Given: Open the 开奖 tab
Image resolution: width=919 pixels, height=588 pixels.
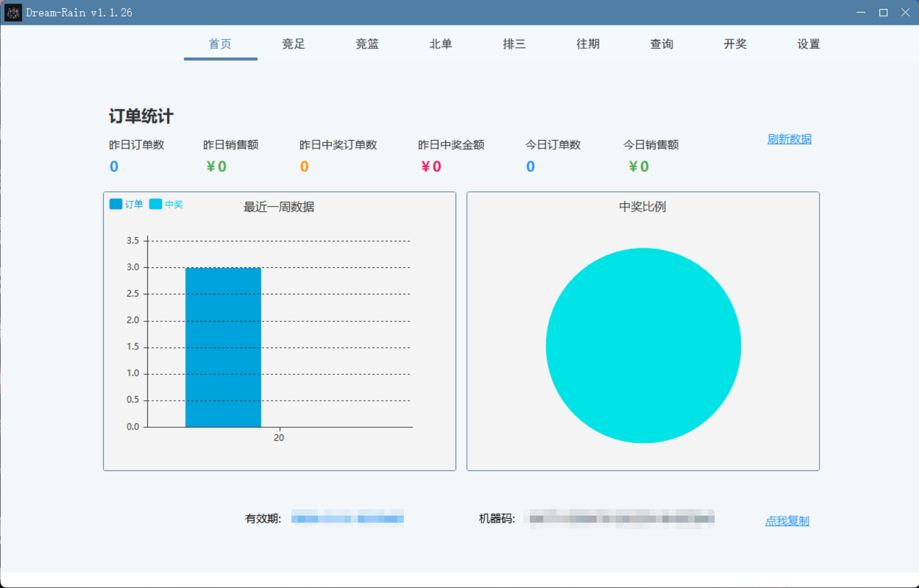Looking at the screenshot, I should tap(735, 44).
